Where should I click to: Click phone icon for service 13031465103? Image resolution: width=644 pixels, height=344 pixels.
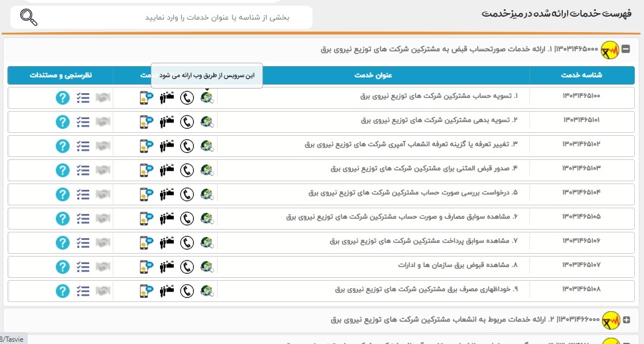click(x=187, y=170)
